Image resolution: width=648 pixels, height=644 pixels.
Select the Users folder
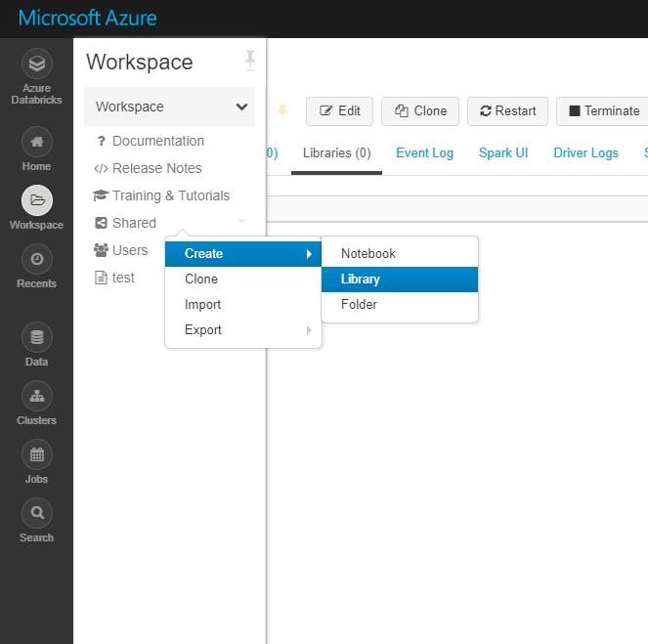click(130, 250)
